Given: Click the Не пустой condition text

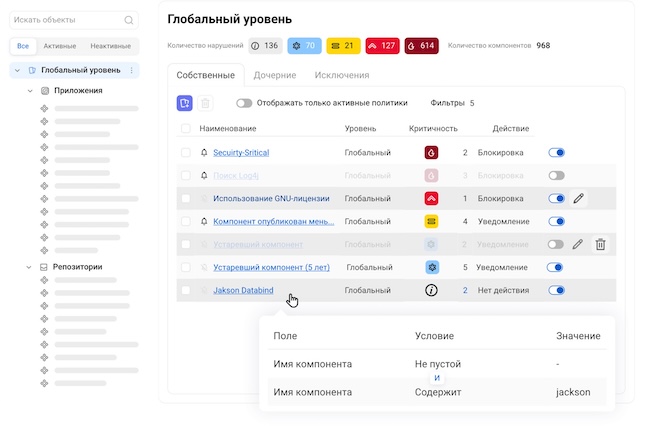Looking at the screenshot, I should [x=438, y=364].
